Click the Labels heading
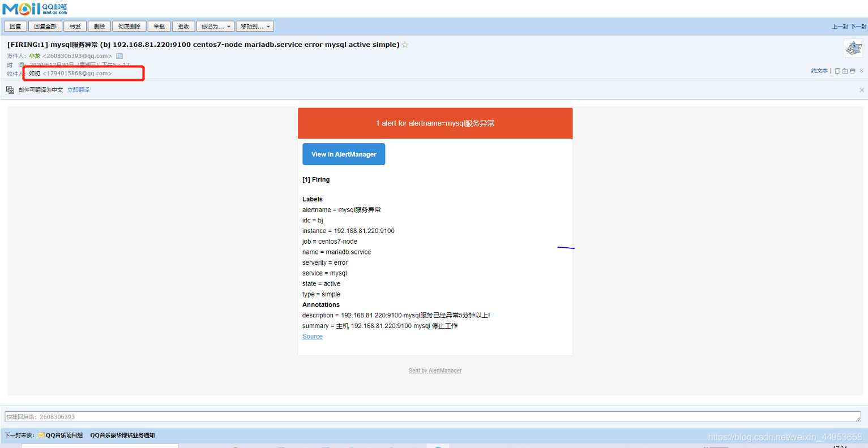 tap(313, 199)
